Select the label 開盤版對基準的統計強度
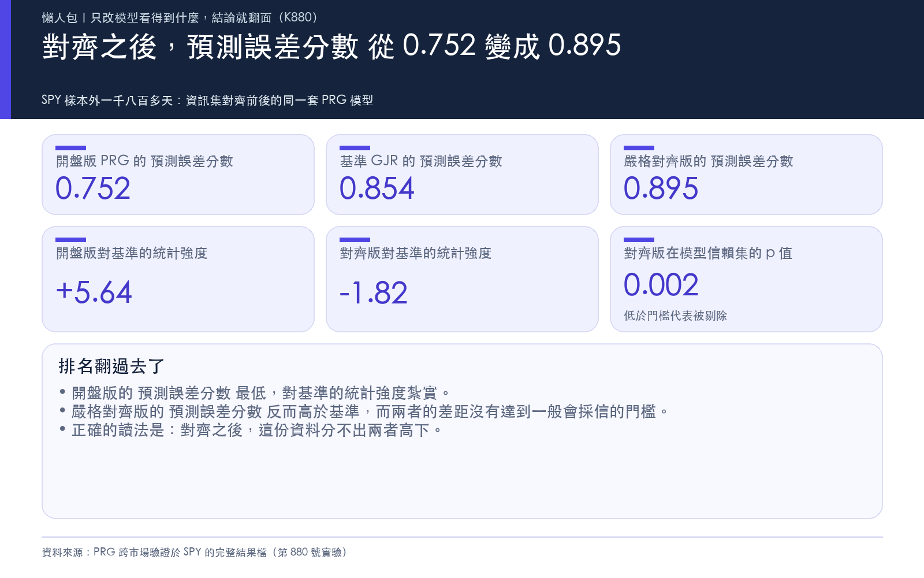This screenshot has height=578, width=924. tap(132, 253)
